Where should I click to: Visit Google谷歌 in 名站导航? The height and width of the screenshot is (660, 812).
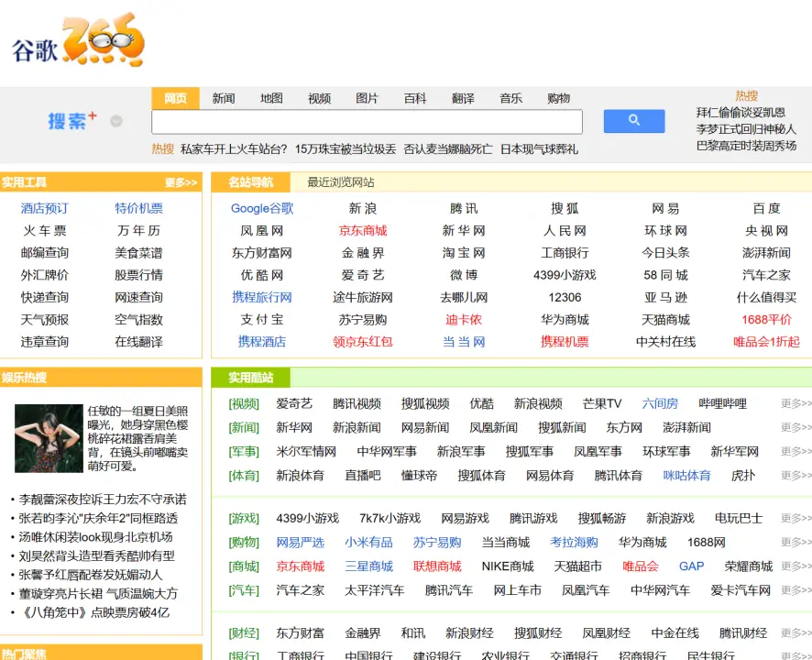[x=262, y=208]
